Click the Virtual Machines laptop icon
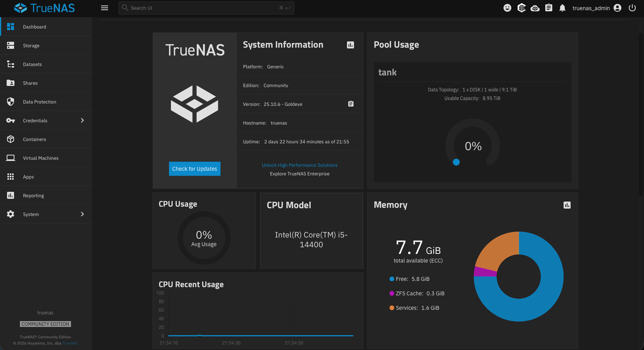 click(x=11, y=158)
